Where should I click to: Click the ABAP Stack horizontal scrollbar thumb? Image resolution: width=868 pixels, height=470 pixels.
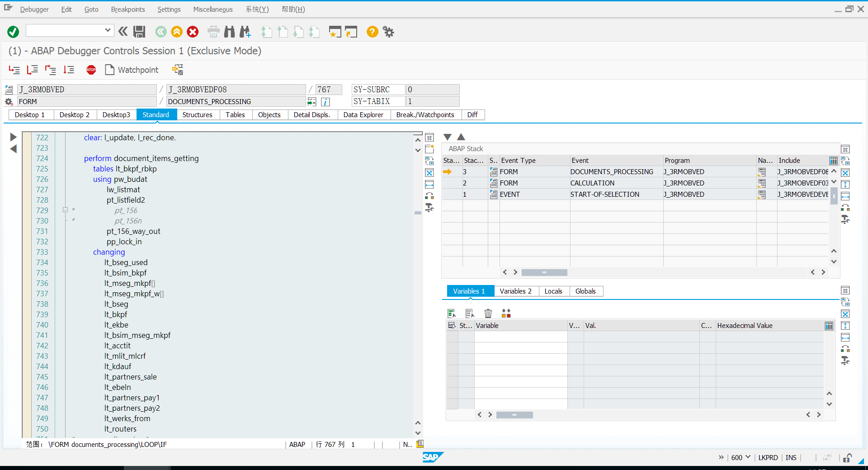click(544, 272)
